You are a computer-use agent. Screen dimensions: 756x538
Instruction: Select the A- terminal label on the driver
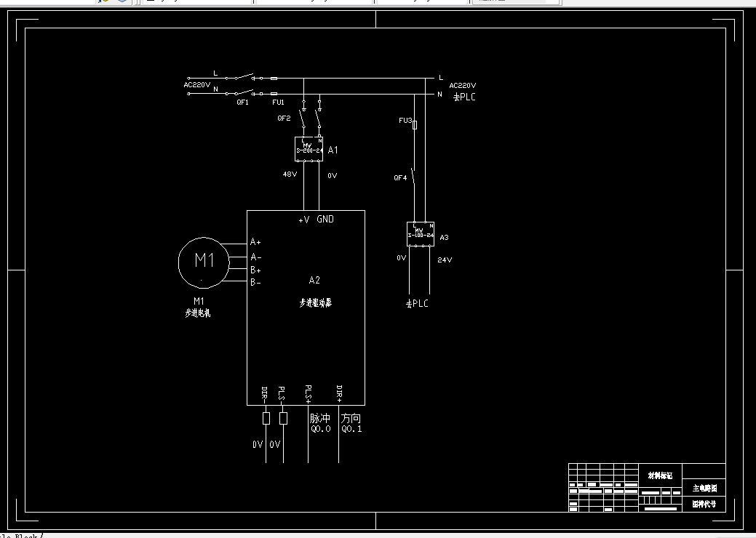pyautogui.click(x=255, y=257)
